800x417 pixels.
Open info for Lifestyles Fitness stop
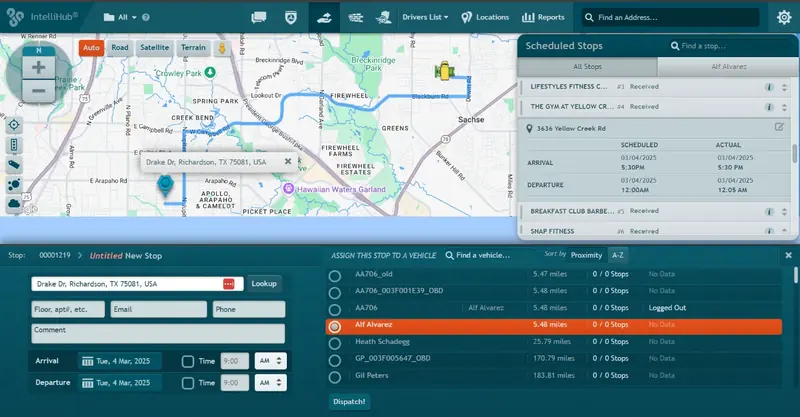[x=769, y=87]
